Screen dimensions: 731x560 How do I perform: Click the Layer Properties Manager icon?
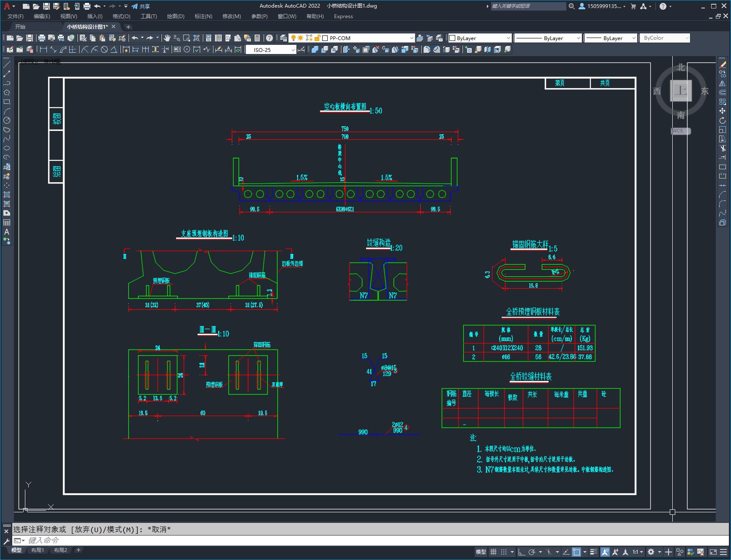click(283, 38)
